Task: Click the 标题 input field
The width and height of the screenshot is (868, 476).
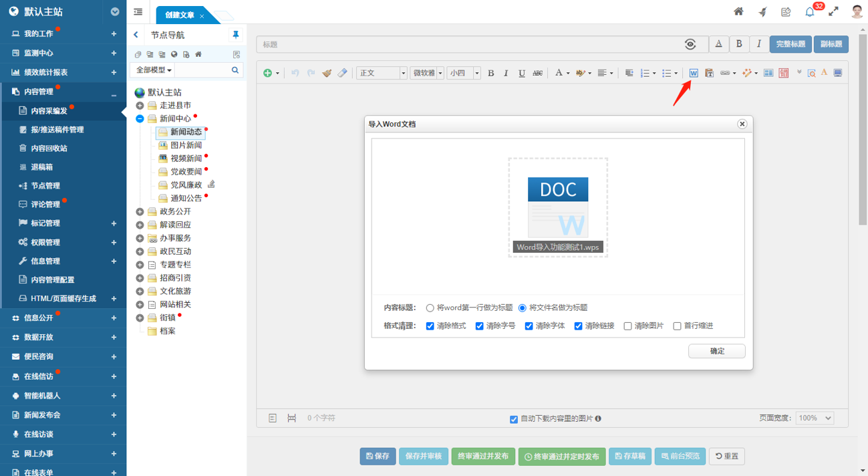Action: [x=468, y=44]
